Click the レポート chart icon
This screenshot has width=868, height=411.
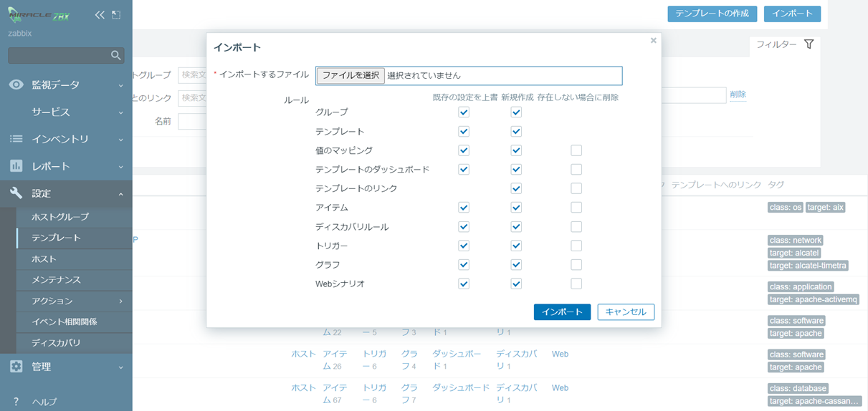(16, 166)
